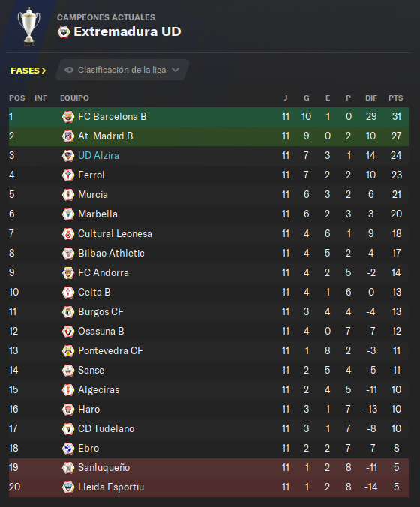
Task: Click the silver trophy icon
Action: pos(29,26)
